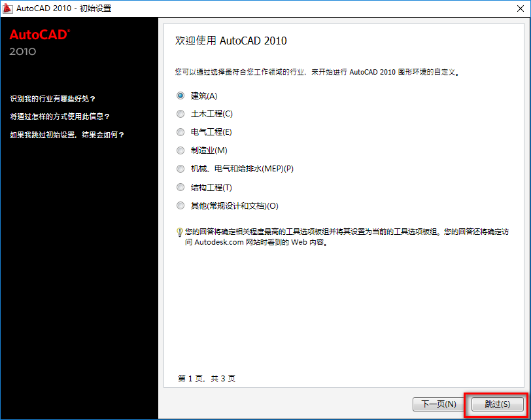Choose 结构工程(T) industry option
The height and width of the screenshot is (420, 531).
180,187
